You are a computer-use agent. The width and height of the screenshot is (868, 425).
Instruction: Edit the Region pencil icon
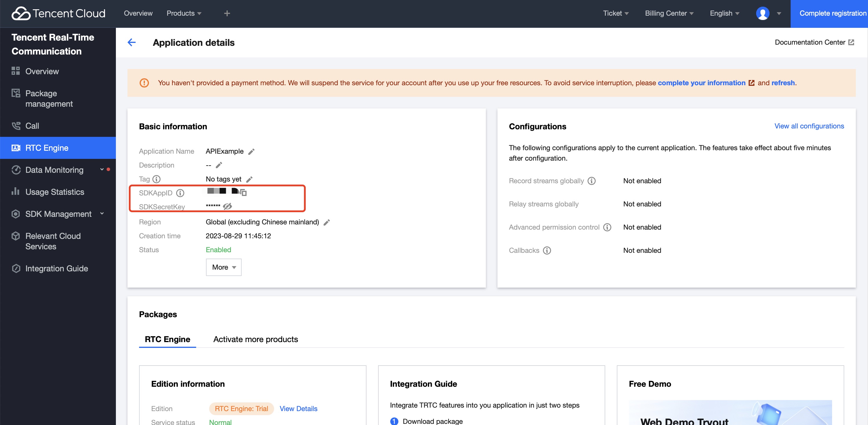(327, 222)
